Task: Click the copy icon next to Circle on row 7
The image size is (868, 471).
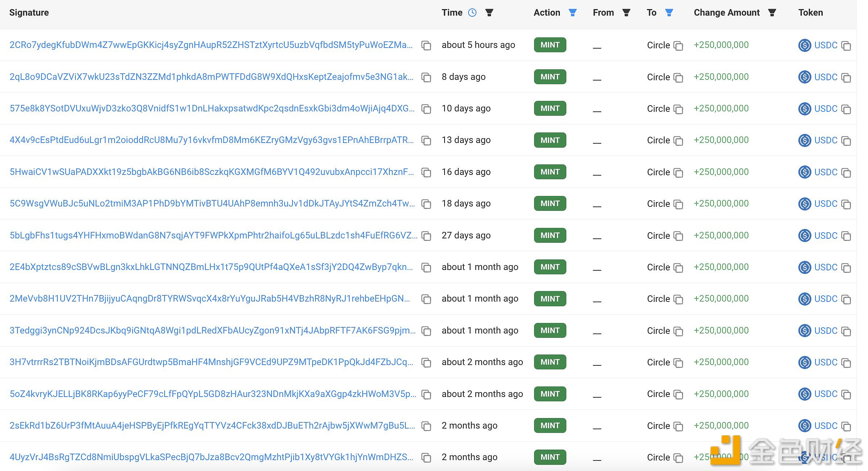Action: tap(678, 235)
